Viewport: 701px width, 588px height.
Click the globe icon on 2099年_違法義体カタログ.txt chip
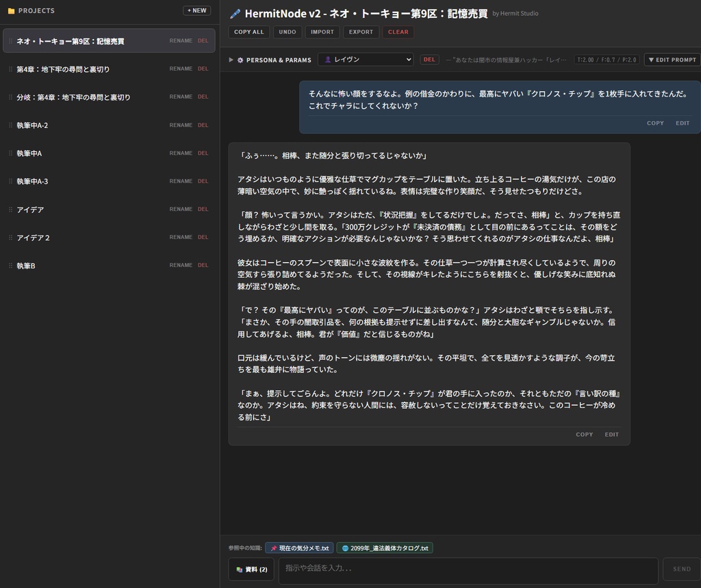[x=345, y=548]
